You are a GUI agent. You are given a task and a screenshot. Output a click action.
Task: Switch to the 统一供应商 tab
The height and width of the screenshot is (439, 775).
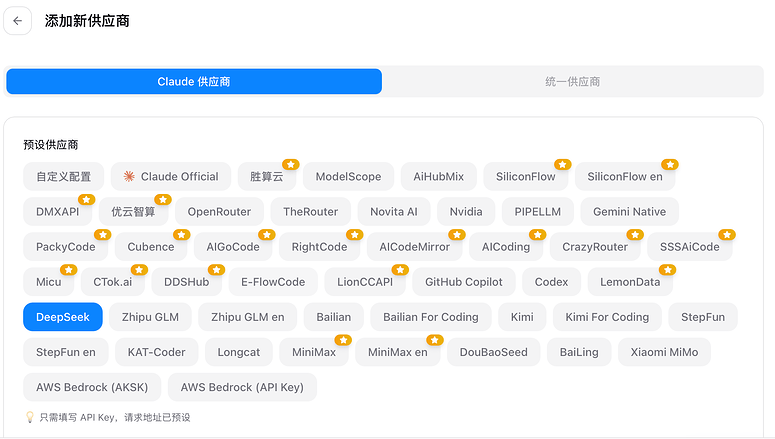(x=572, y=82)
